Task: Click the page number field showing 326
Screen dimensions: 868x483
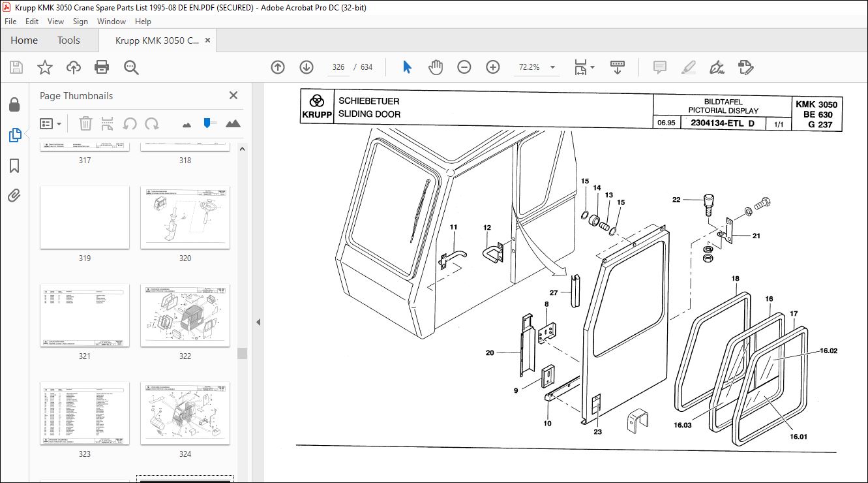Action: click(338, 67)
